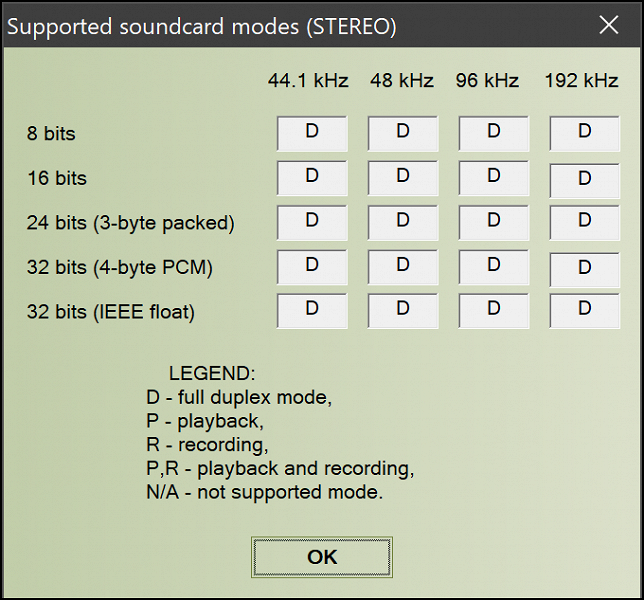Select the 24 bits packed 192 kHz cell
The image size is (644, 600).
point(585,222)
